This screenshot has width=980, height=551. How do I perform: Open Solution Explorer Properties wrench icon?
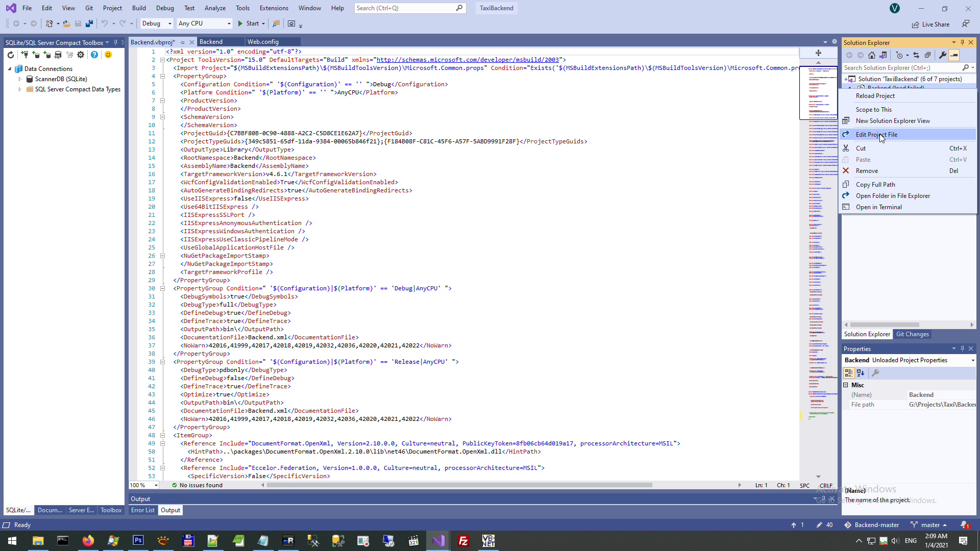point(942,55)
